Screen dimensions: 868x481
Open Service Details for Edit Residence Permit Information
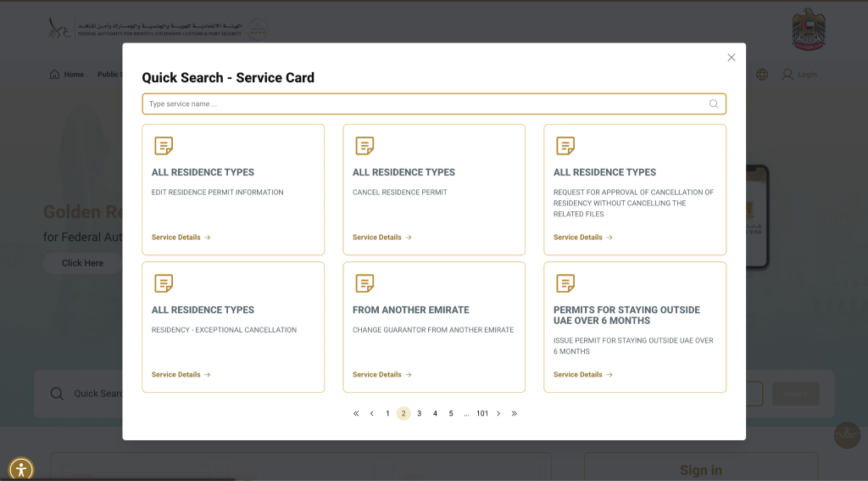click(x=181, y=238)
